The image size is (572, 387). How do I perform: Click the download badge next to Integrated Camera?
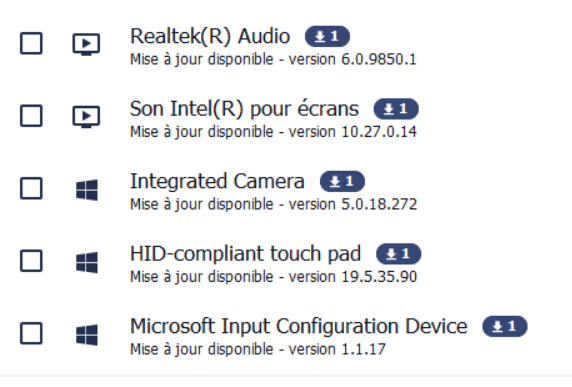[343, 181]
